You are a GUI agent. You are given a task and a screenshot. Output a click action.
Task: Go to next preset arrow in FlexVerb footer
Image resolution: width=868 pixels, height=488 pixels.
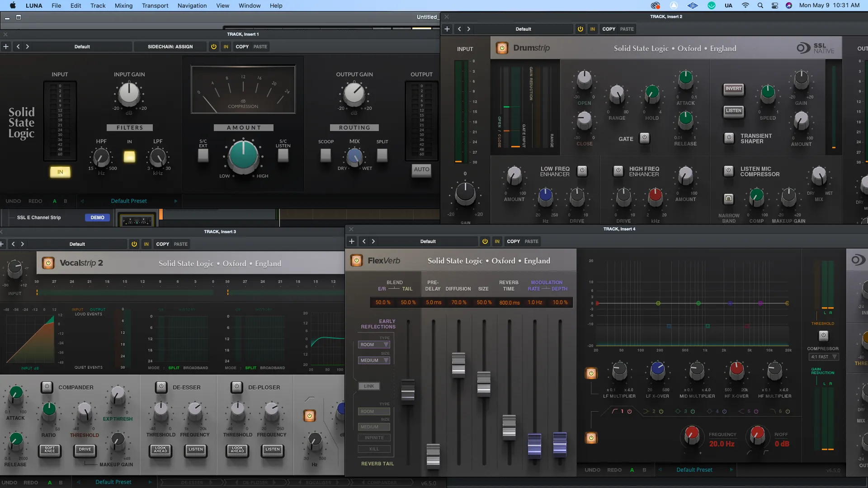point(731,470)
